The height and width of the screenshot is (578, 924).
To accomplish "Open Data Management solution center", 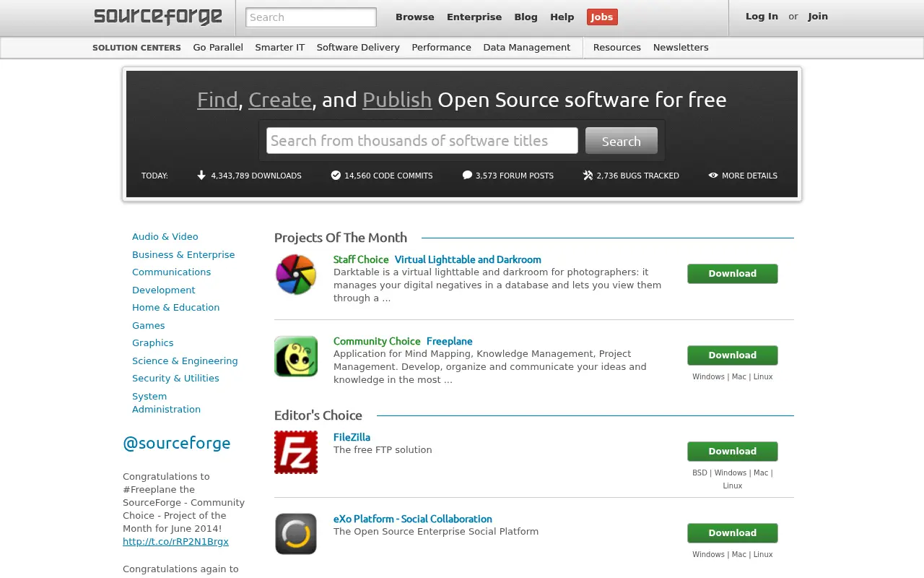I will click(x=527, y=47).
